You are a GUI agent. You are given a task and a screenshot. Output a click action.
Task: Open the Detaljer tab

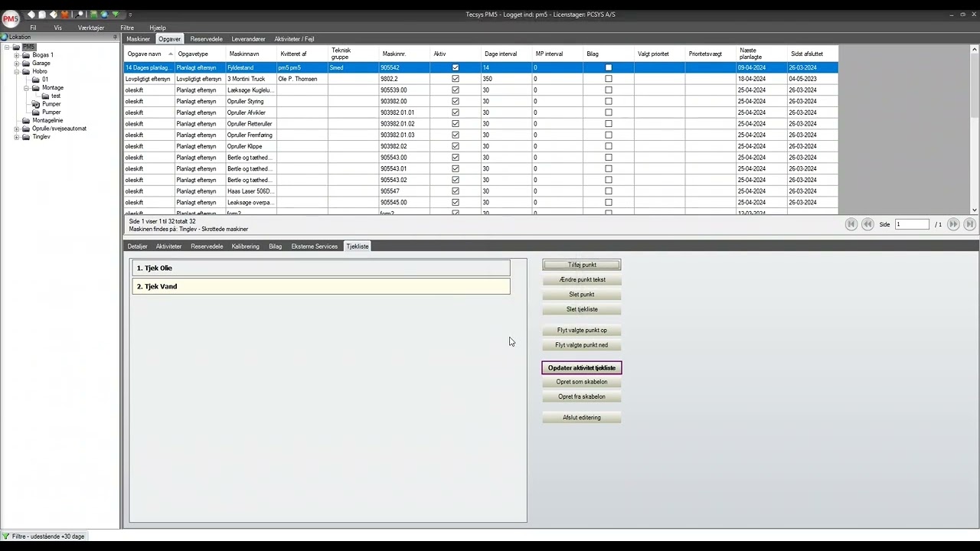[138, 246]
